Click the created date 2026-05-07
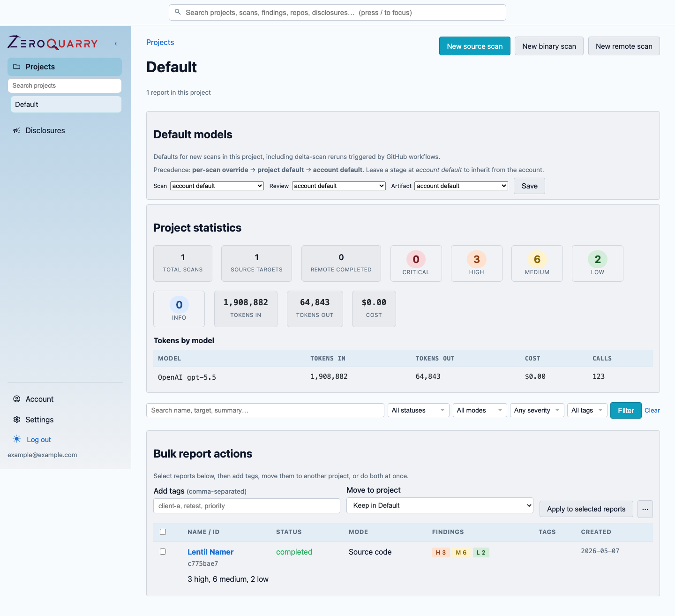The image size is (675, 616). (600, 551)
